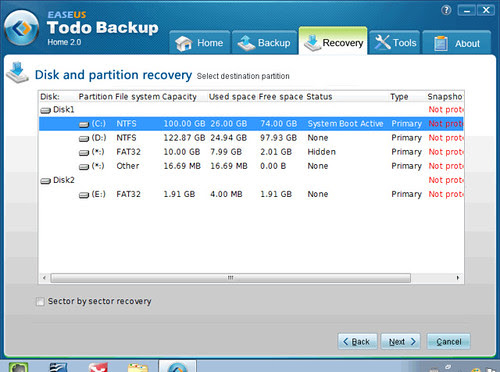Click the Cancel button

(x=449, y=342)
